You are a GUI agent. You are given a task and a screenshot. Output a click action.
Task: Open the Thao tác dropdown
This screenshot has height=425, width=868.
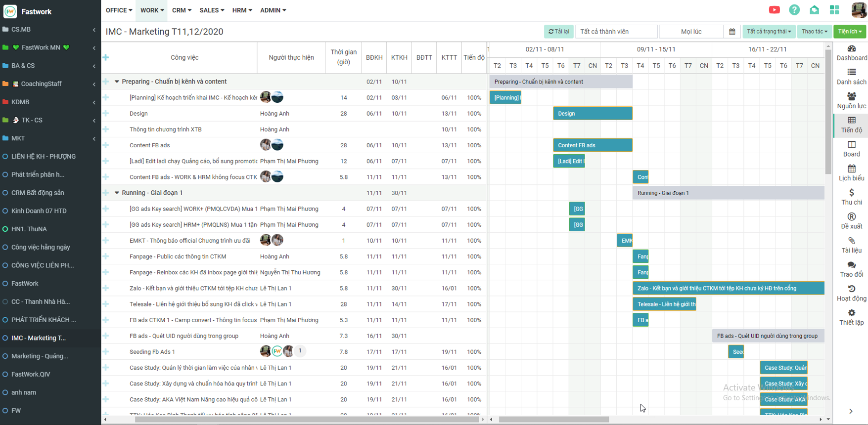(x=814, y=32)
